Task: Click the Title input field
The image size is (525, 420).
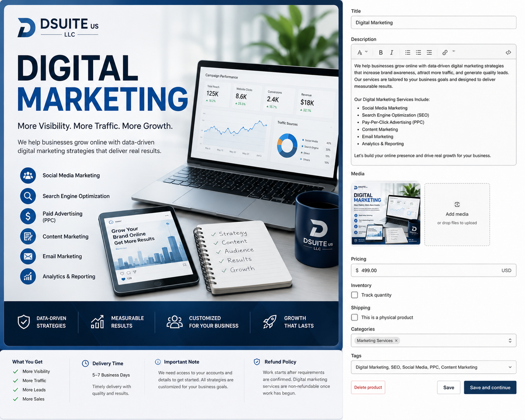Action: (434, 22)
